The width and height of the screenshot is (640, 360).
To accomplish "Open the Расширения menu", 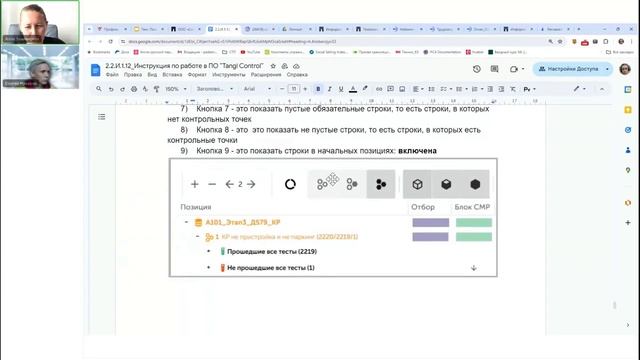I will pyautogui.click(x=266, y=75).
